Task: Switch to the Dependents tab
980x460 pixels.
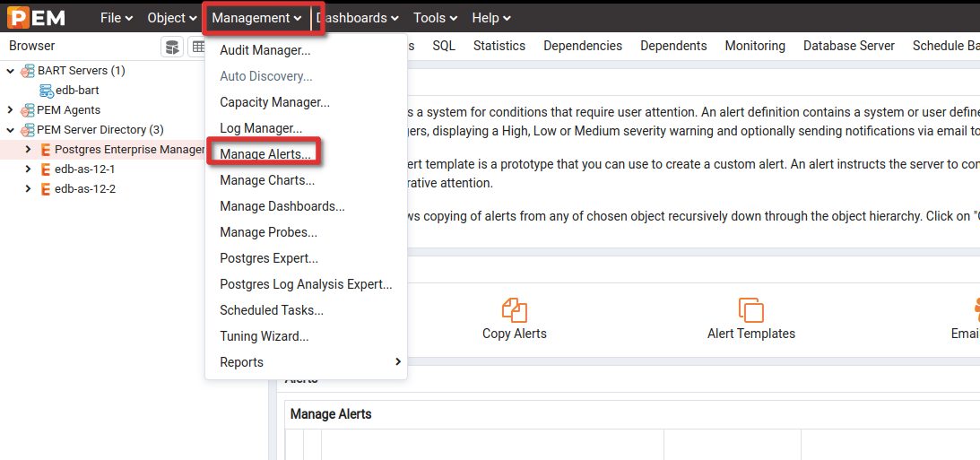Action: pyautogui.click(x=673, y=46)
